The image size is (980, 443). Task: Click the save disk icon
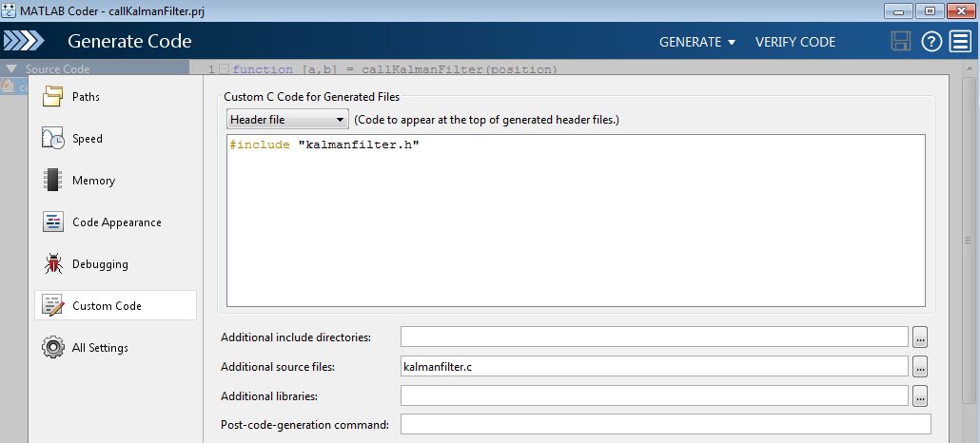pyautogui.click(x=900, y=42)
